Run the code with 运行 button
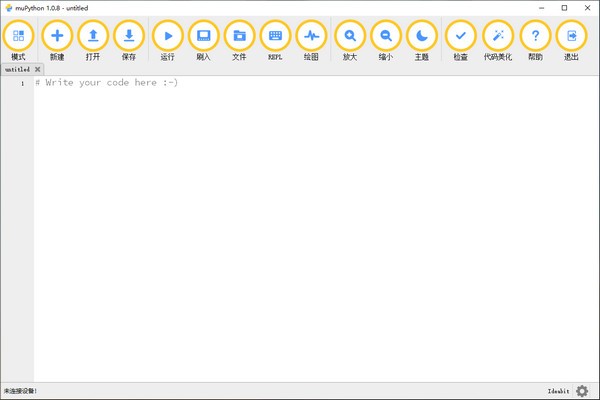The image size is (600, 400). [168, 36]
